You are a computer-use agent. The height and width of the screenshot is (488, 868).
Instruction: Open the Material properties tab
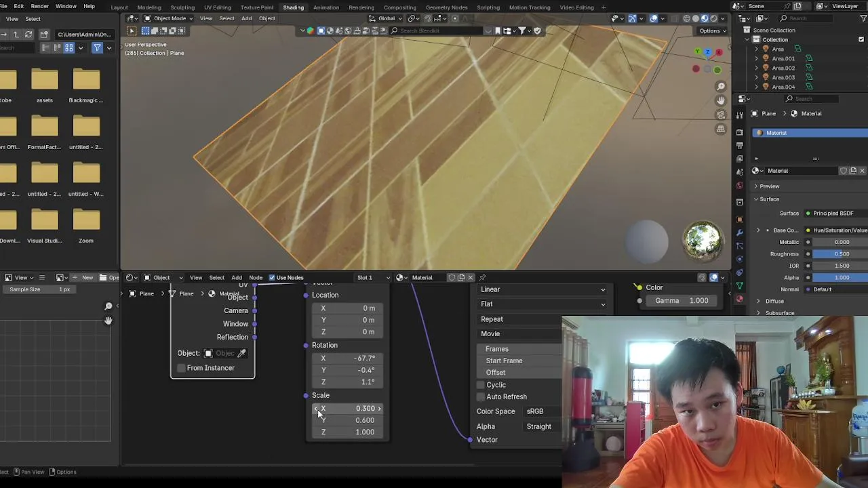pos(740,299)
